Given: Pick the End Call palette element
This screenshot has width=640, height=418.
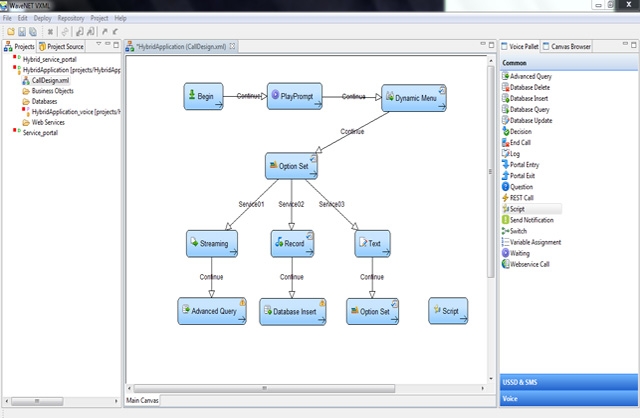Looking at the screenshot, I should pyautogui.click(x=520, y=143).
